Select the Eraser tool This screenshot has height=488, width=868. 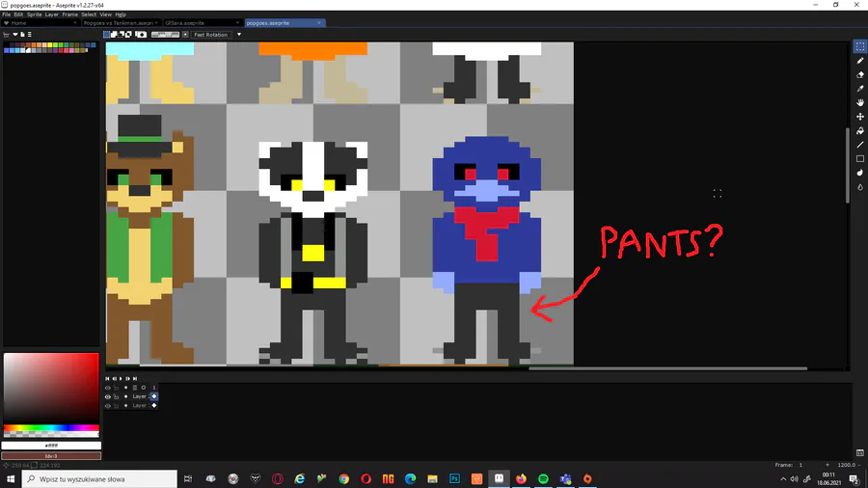pyautogui.click(x=859, y=74)
